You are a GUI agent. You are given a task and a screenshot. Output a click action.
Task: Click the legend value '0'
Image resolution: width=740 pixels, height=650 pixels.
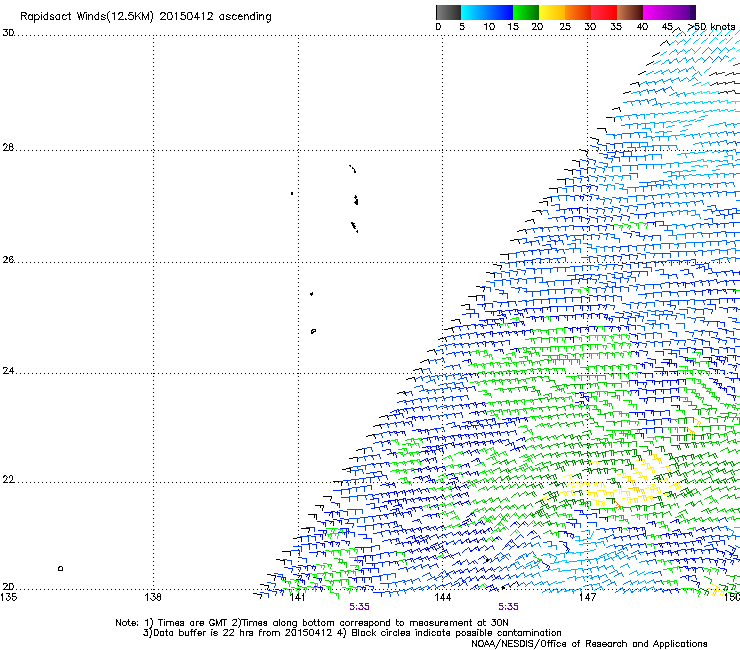coord(438,27)
